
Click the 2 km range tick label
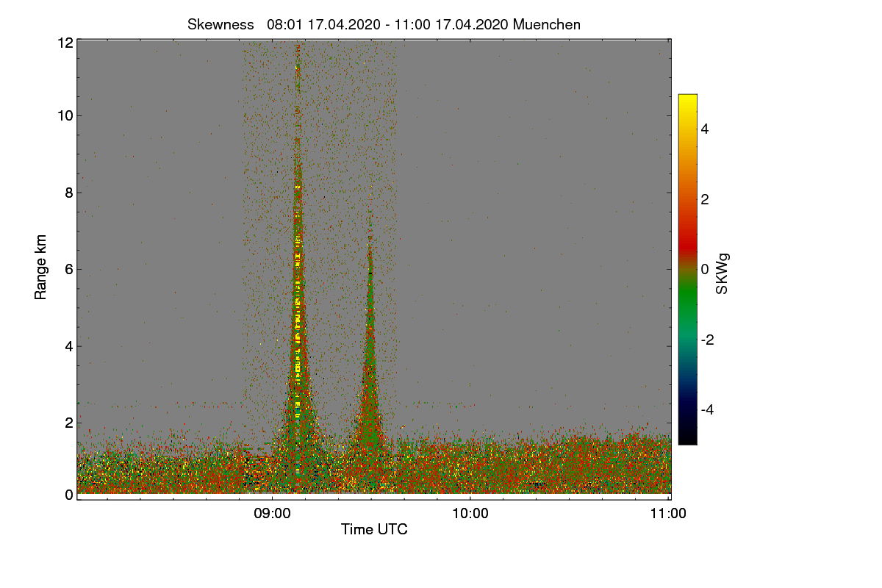click(68, 422)
